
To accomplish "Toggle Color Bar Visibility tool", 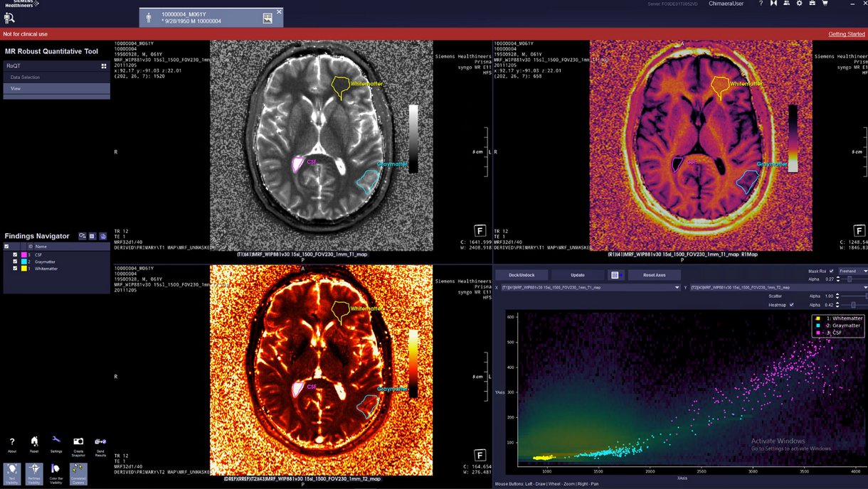I will pos(56,474).
